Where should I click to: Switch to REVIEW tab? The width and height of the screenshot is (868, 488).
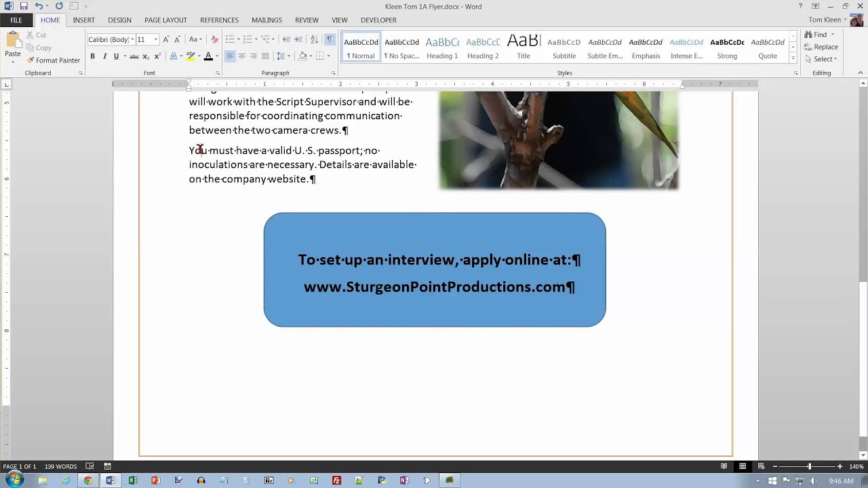pyautogui.click(x=307, y=20)
